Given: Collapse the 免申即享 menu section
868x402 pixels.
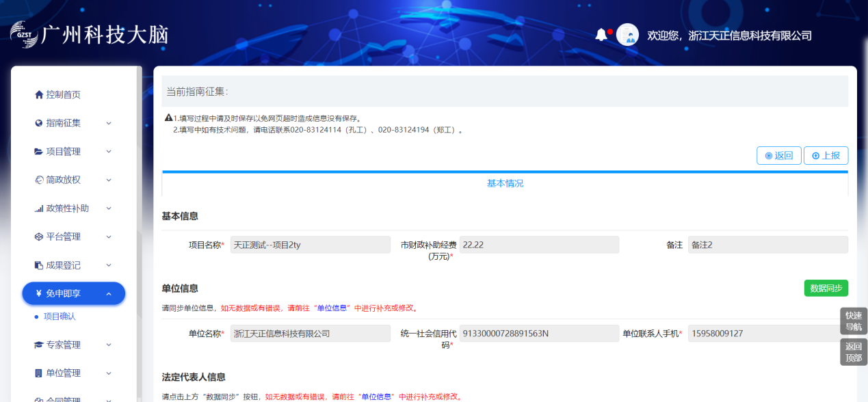Looking at the screenshot, I should point(109,294).
